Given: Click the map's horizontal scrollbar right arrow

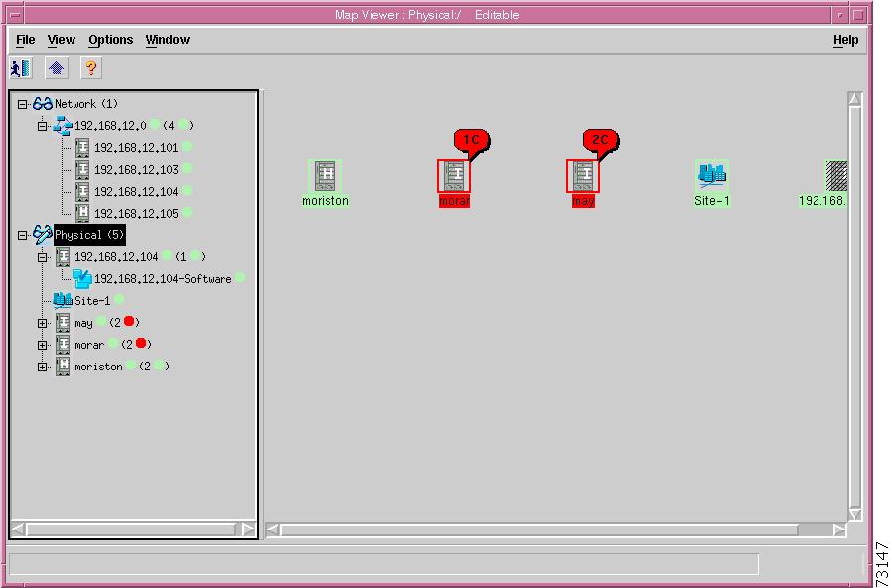Looking at the screenshot, I should click(839, 530).
